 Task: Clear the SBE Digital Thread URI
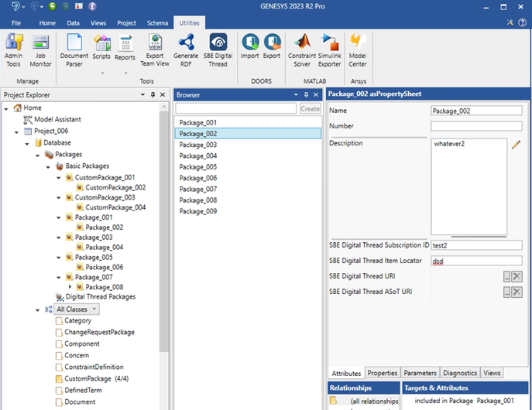517,276
